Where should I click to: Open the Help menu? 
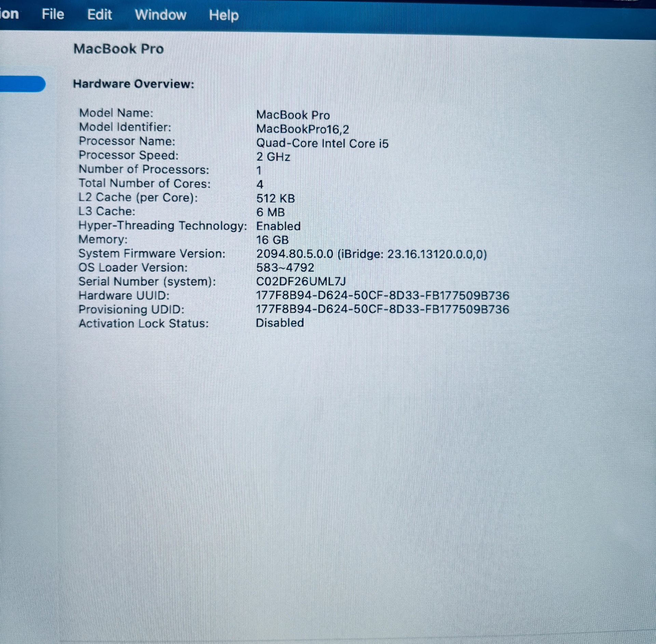pos(224,15)
